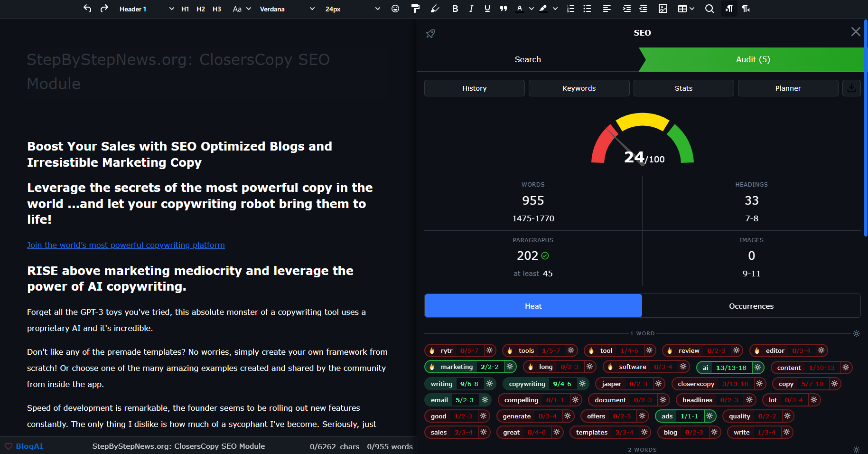The height and width of the screenshot is (454, 868).
Task: Click the gear on the editor keyword
Action: [x=821, y=350]
